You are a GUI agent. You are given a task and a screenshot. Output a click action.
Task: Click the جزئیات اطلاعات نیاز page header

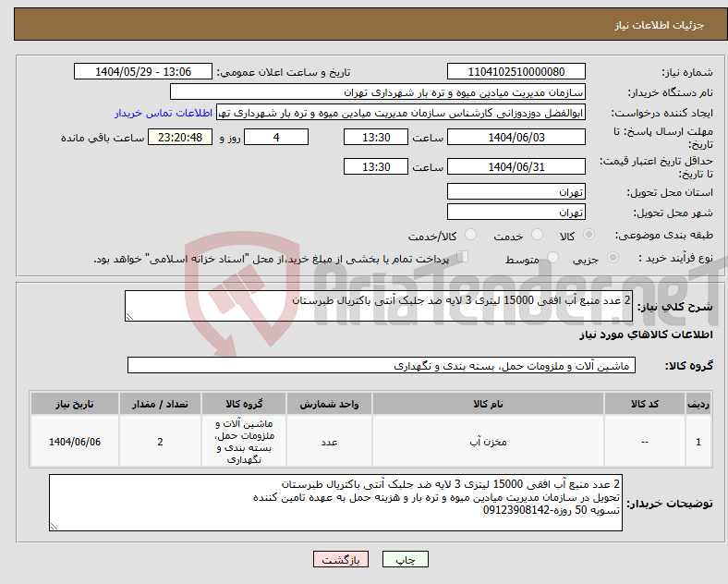(660, 25)
